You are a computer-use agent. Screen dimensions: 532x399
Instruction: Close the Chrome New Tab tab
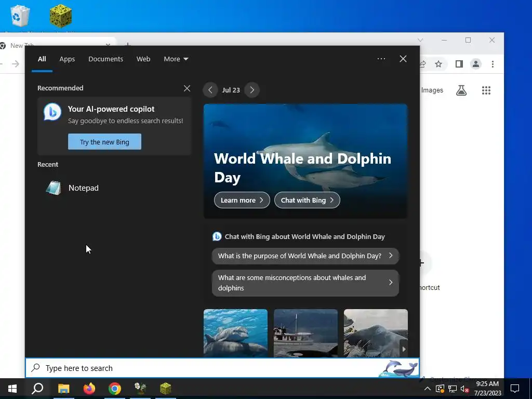point(108,45)
